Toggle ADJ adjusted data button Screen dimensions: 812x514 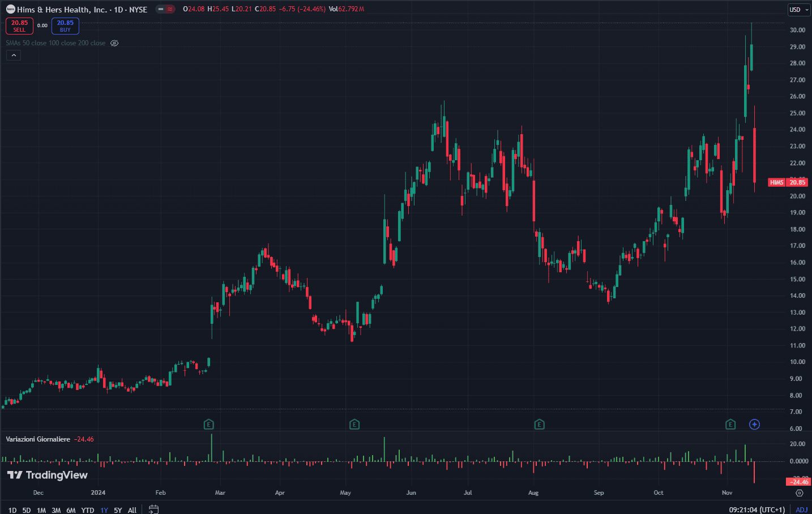[x=802, y=510]
